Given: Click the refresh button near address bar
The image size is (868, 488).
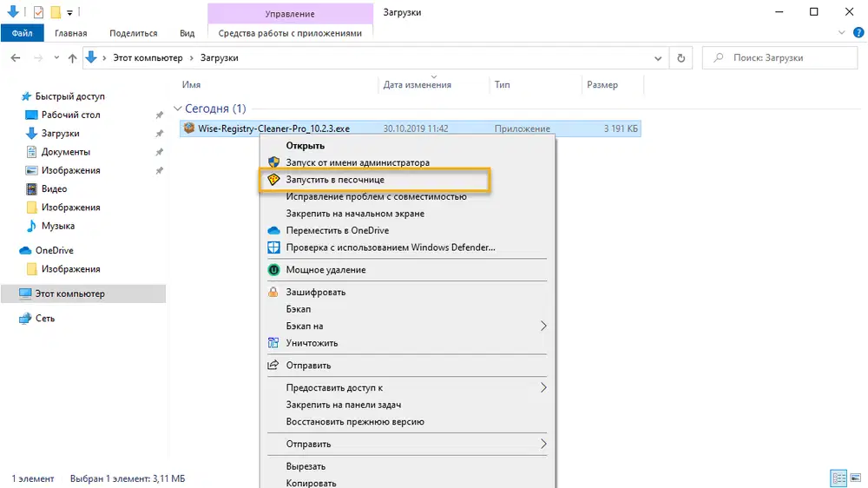Looking at the screenshot, I should coord(681,58).
